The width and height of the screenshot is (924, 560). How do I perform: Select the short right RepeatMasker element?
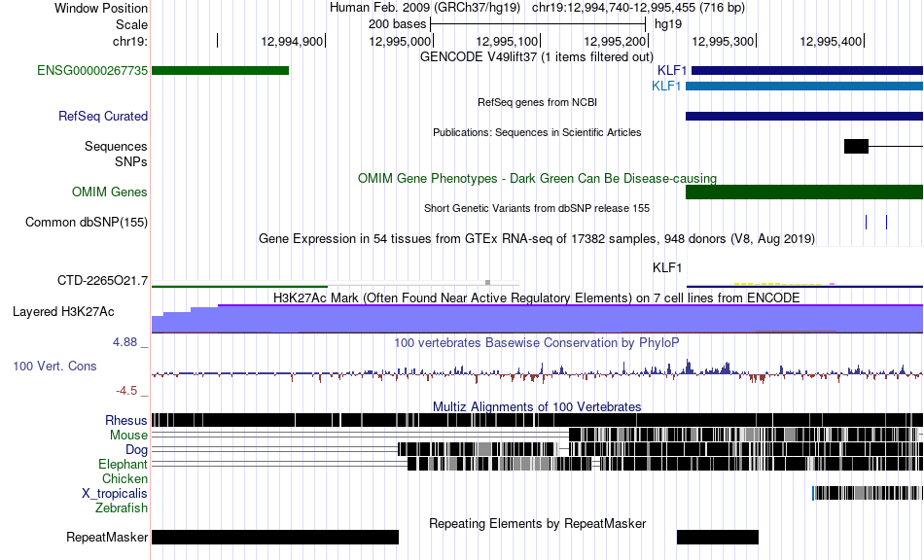pyautogui.click(x=718, y=537)
